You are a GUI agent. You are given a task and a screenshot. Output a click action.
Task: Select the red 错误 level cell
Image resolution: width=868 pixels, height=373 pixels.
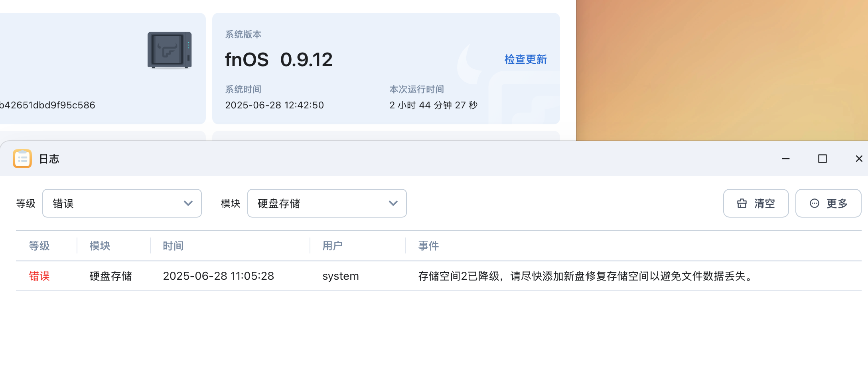[39, 276]
